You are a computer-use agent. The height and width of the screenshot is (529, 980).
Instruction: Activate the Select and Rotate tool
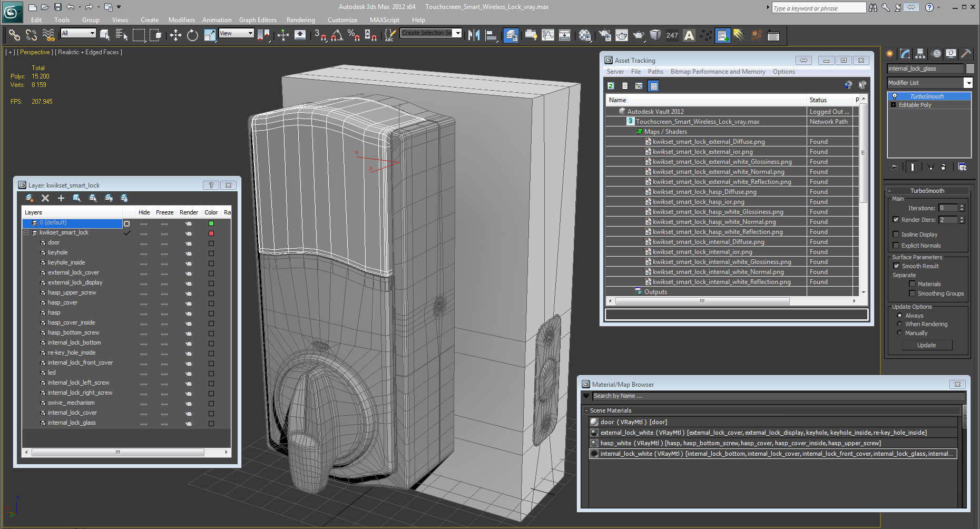click(192, 35)
